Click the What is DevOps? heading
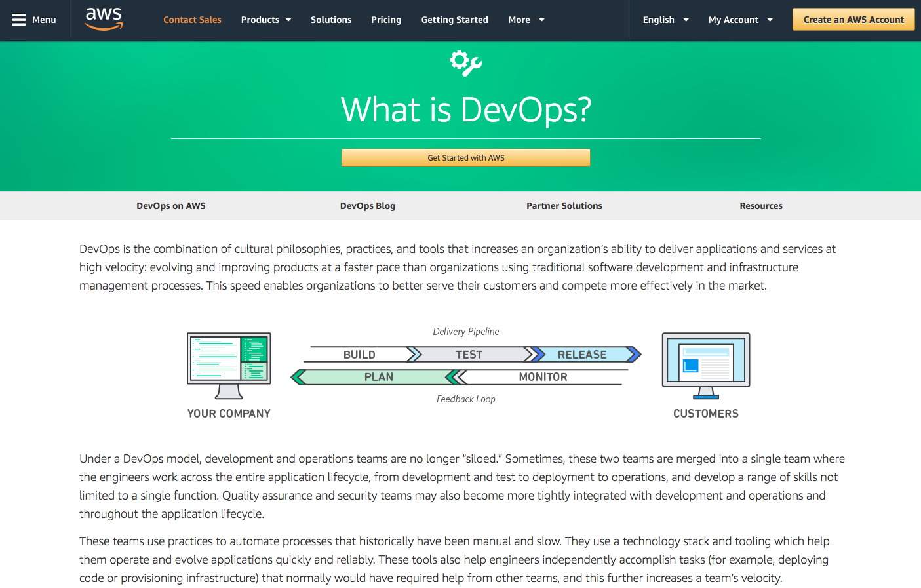 (466, 109)
